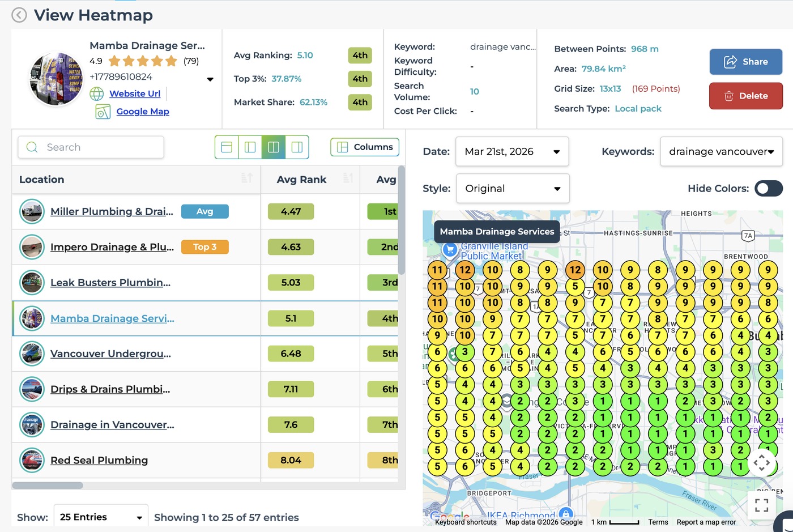Click the 62.13% Market Share value
793x532 pixels.
coord(314,103)
